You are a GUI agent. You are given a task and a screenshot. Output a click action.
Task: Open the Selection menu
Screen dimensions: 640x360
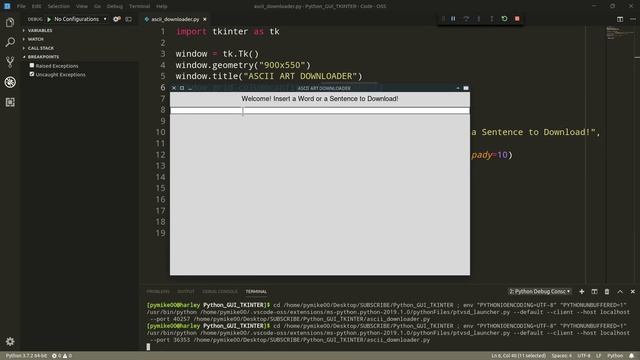[58, 6]
